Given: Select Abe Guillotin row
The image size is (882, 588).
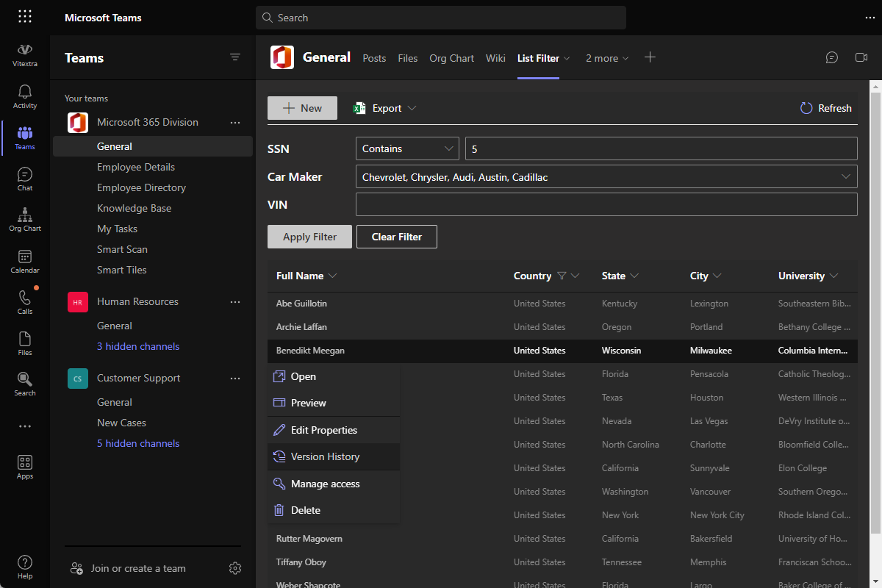Looking at the screenshot, I should 562,304.
